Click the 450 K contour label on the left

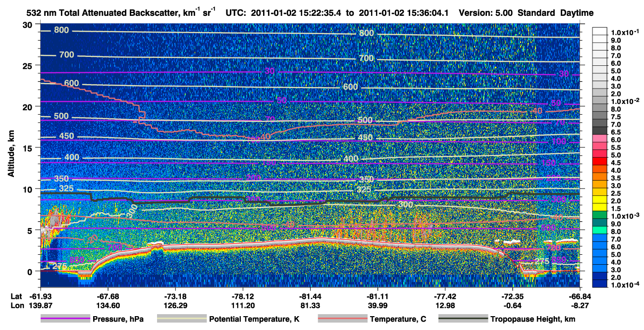[x=66, y=136]
